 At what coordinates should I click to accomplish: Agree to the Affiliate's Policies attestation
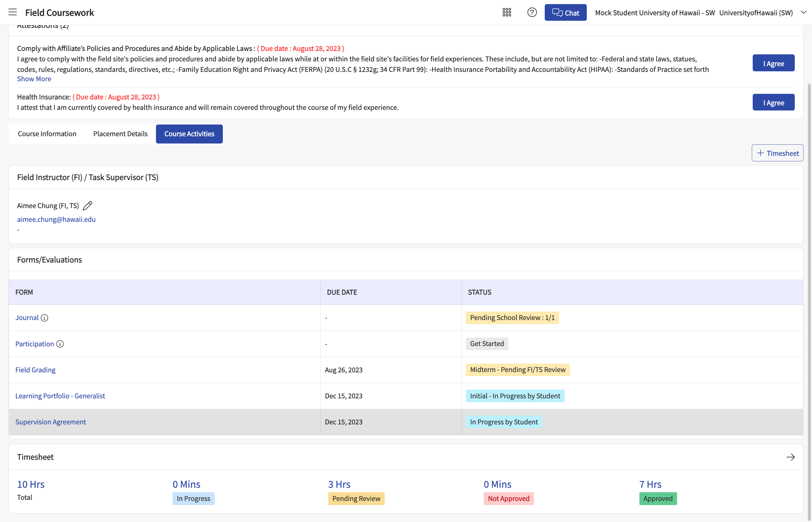(x=773, y=63)
